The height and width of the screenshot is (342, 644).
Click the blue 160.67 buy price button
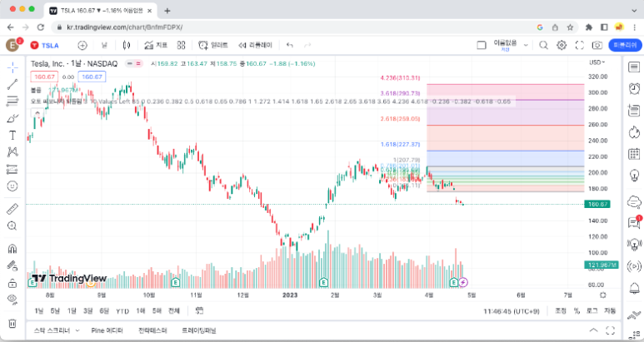92,77
